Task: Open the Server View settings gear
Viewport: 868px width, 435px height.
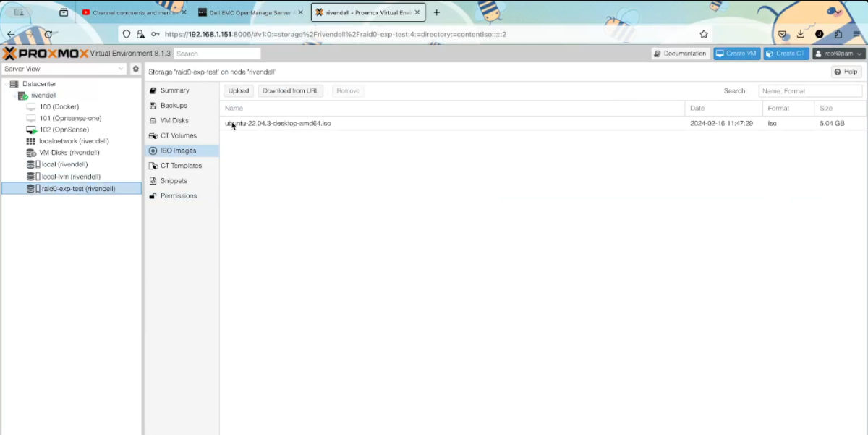Action: point(135,68)
